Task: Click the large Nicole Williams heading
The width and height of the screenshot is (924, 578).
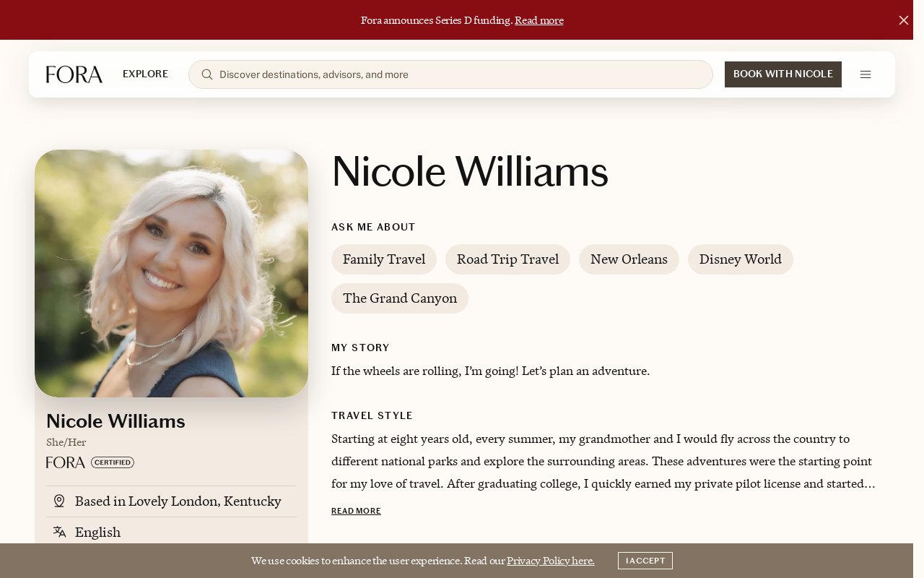Action: click(x=470, y=172)
